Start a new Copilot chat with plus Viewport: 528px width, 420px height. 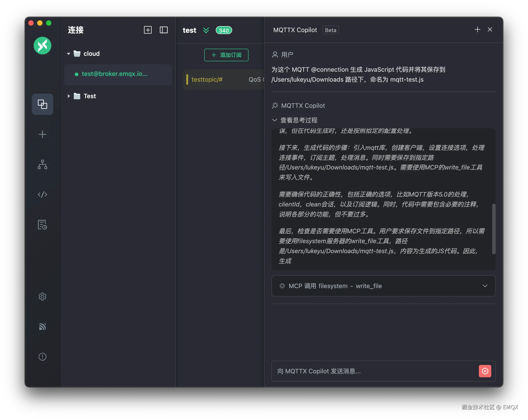click(x=477, y=30)
